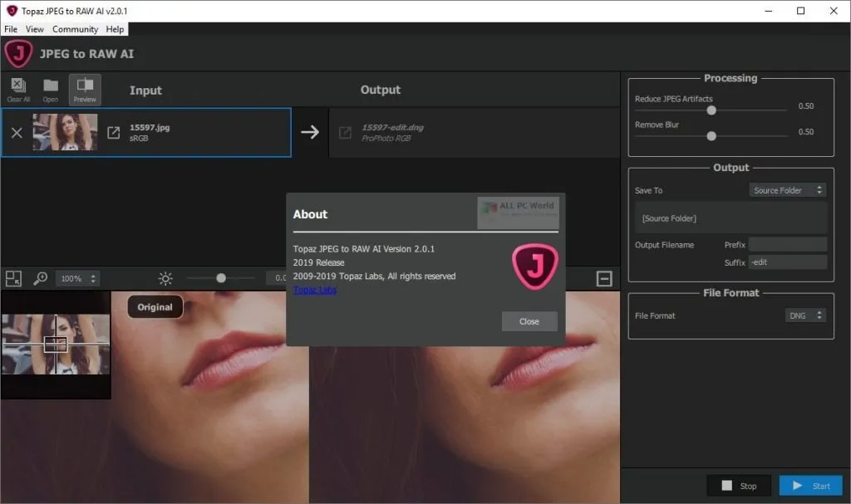Open a file with the Open folder icon
This screenshot has height=504, width=851.
[x=51, y=90]
